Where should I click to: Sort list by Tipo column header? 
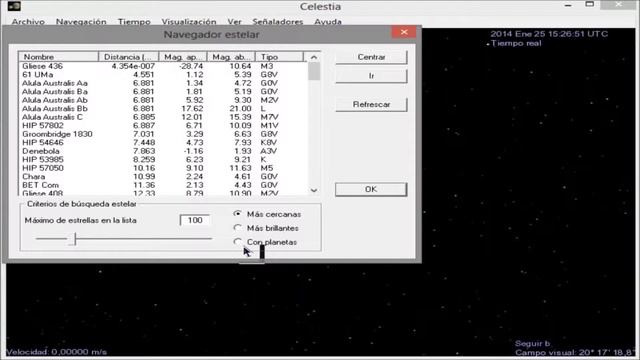pos(279,57)
